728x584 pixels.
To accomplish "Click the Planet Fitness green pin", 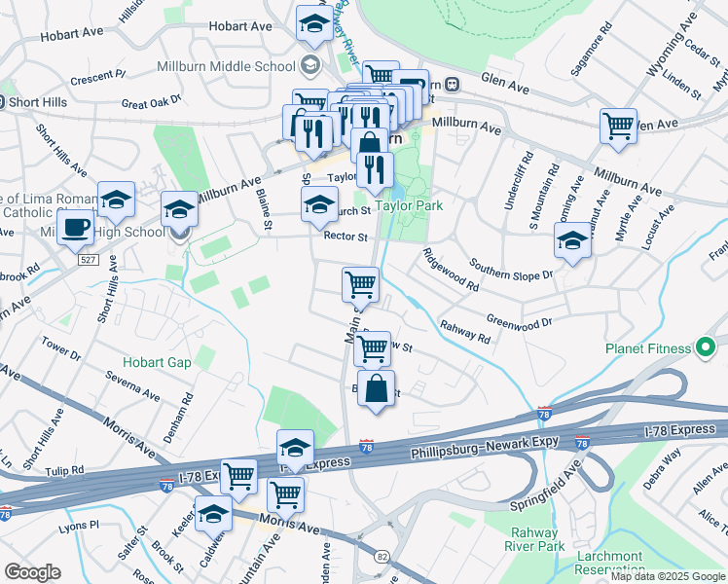I will [706, 347].
